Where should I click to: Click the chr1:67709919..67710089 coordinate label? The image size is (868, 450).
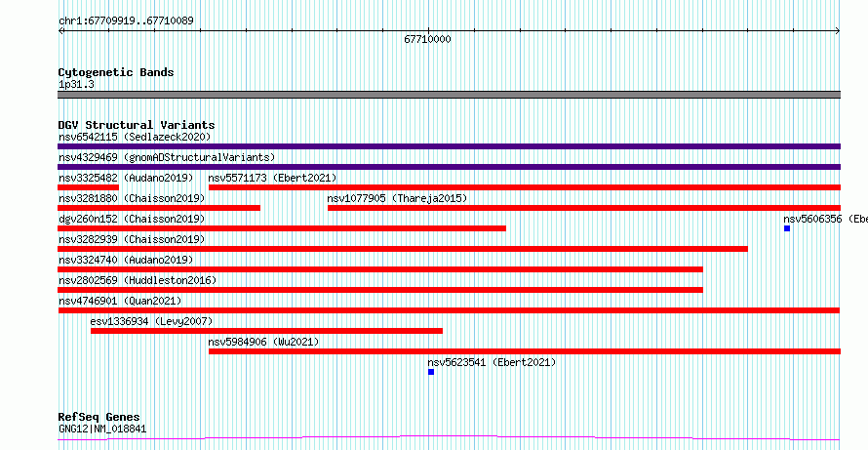pyautogui.click(x=126, y=21)
